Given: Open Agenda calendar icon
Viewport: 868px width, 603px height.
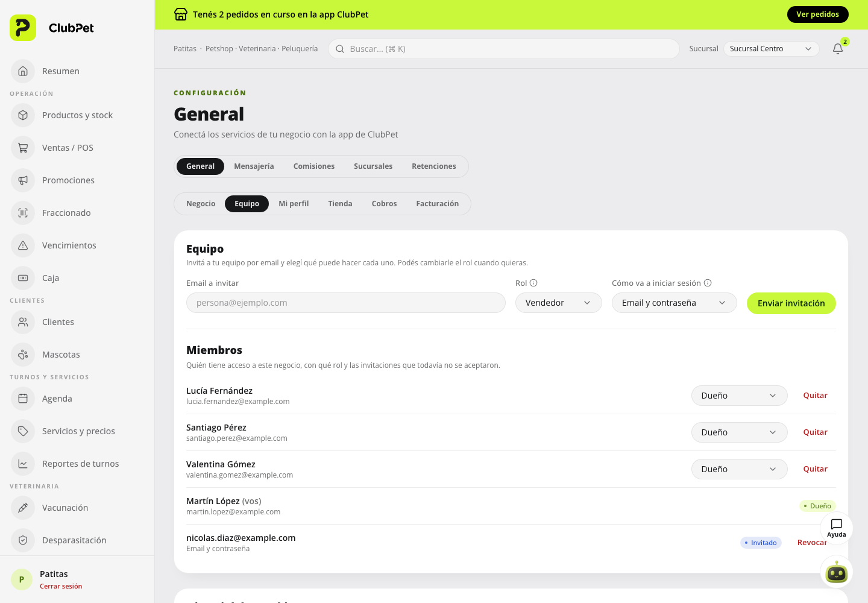Looking at the screenshot, I should pos(23,399).
